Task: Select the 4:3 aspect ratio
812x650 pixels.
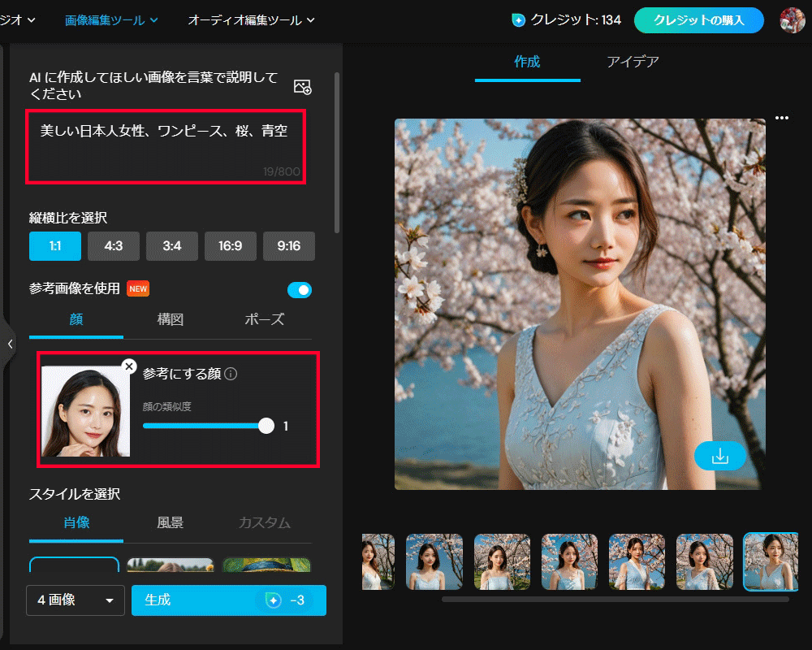Action: (114, 245)
